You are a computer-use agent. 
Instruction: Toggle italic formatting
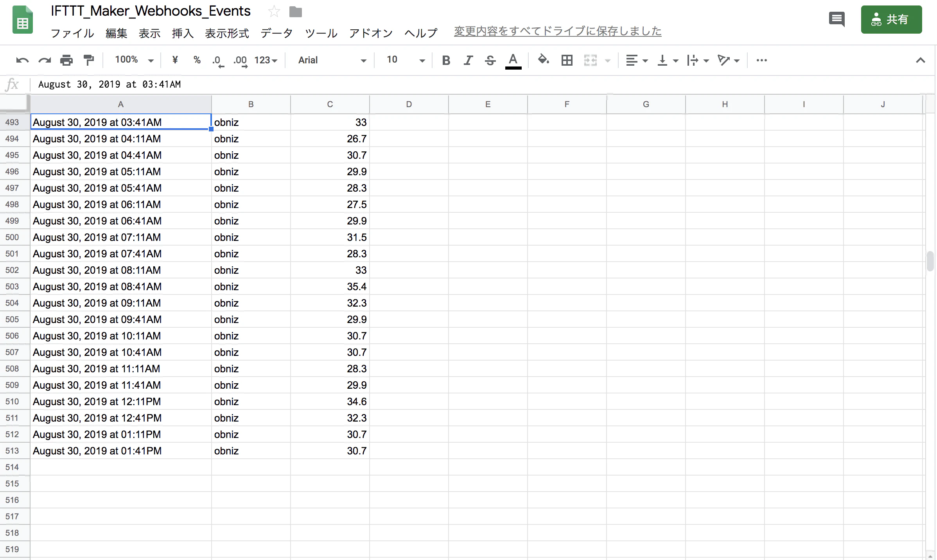[x=468, y=60]
